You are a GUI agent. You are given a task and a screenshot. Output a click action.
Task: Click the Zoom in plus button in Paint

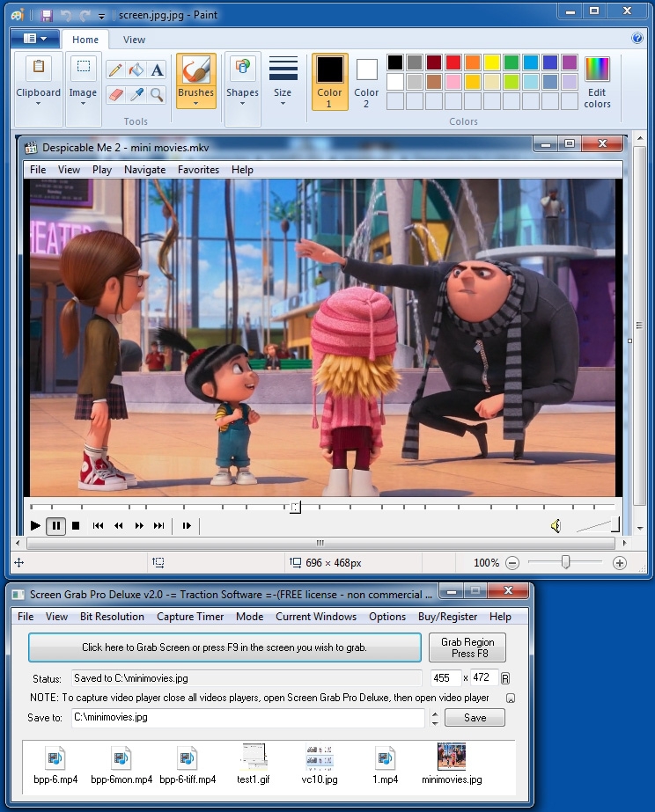point(619,563)
